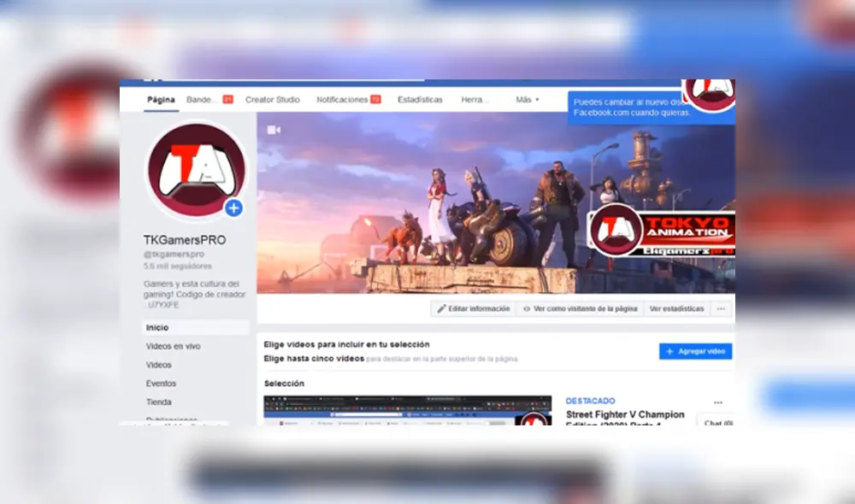Select Estadísticas in the navigation bar
The image size is (855, 504).
pos(419,98)
